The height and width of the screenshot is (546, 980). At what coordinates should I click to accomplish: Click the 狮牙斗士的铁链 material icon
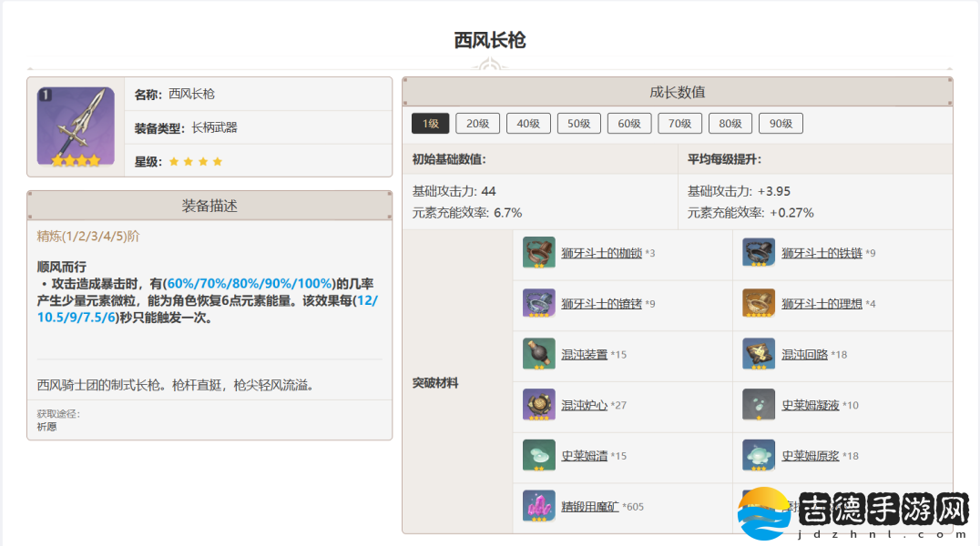[x=759, y=253]
